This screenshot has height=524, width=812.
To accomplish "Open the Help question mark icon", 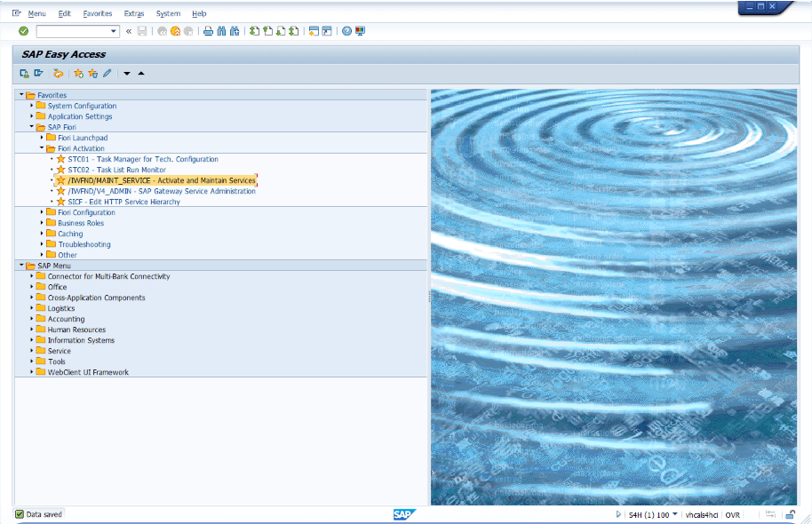I will coord(346,31).
